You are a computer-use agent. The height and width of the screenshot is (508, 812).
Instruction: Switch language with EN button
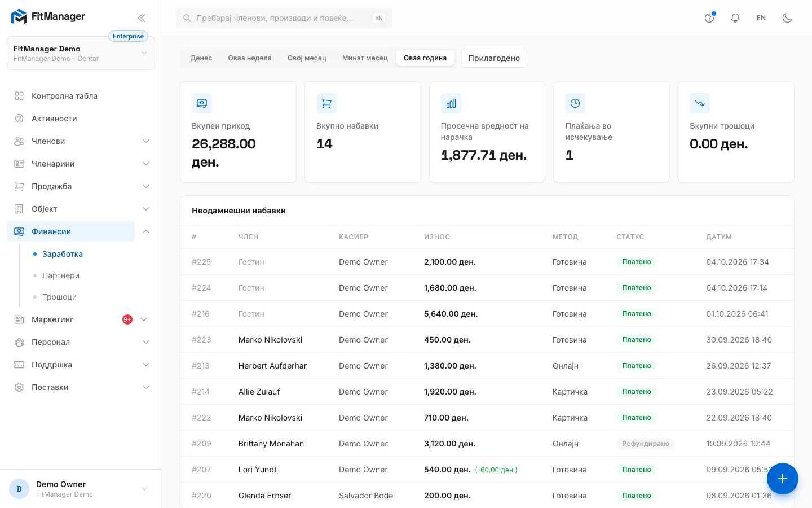761,18
